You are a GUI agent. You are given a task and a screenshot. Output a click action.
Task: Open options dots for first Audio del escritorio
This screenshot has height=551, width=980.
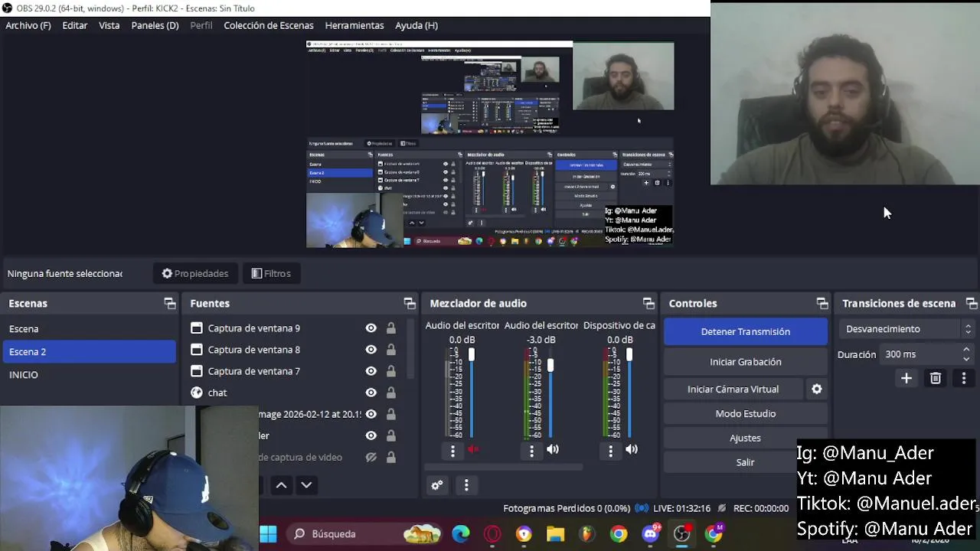point(452,451)
